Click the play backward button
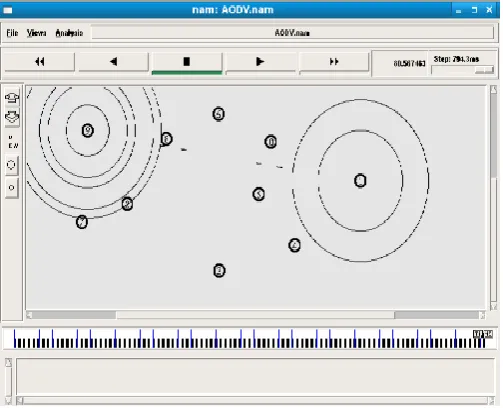 [x=113, y=62]
